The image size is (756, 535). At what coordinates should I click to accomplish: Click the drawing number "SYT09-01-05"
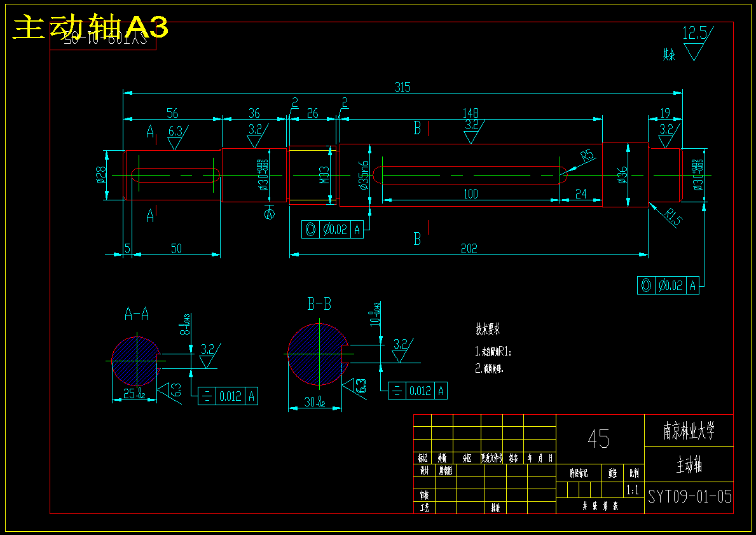coord(689,496)
